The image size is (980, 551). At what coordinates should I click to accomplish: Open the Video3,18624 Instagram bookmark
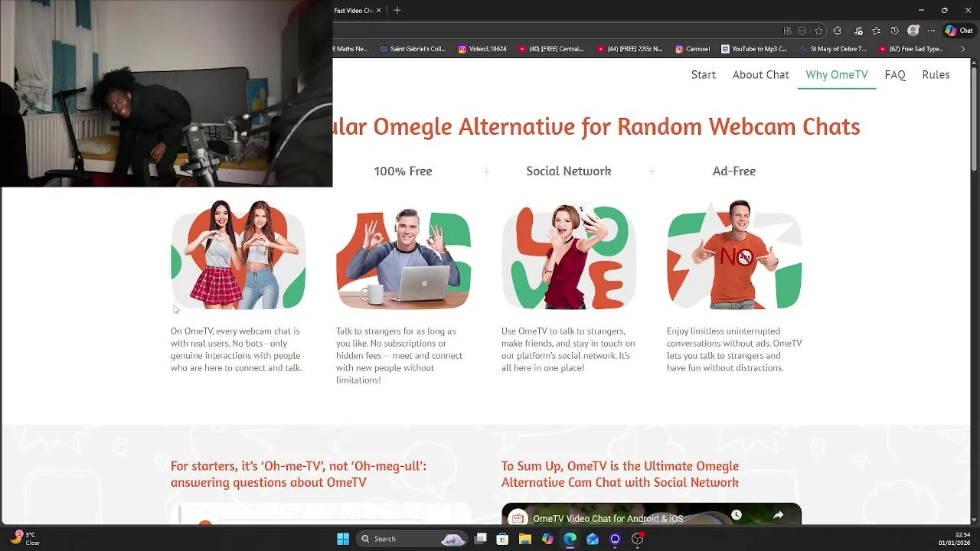pos(482,49)
